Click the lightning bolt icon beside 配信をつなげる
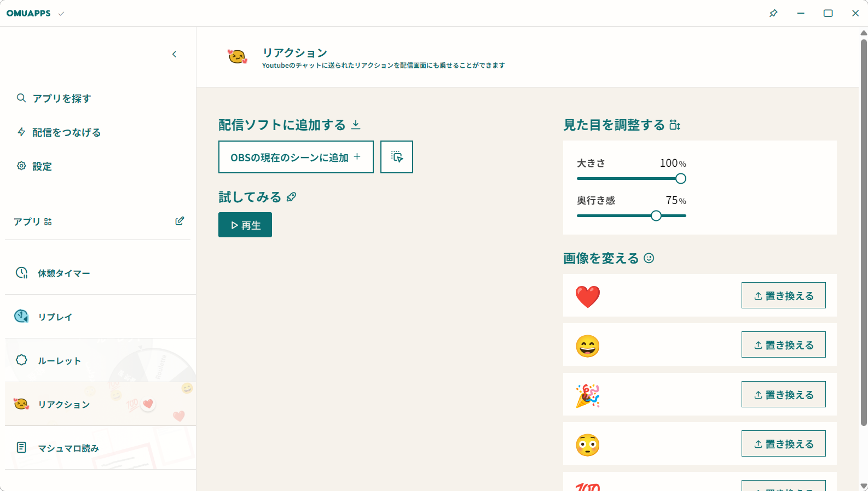 tap(21, 132)
